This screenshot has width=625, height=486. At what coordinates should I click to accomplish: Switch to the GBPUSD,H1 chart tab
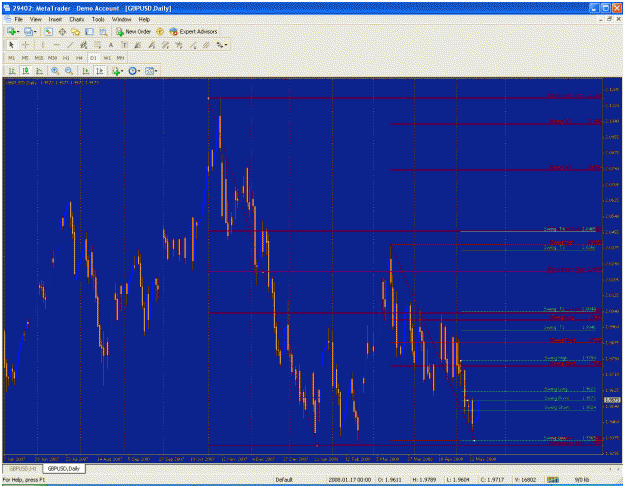(23, 469)
